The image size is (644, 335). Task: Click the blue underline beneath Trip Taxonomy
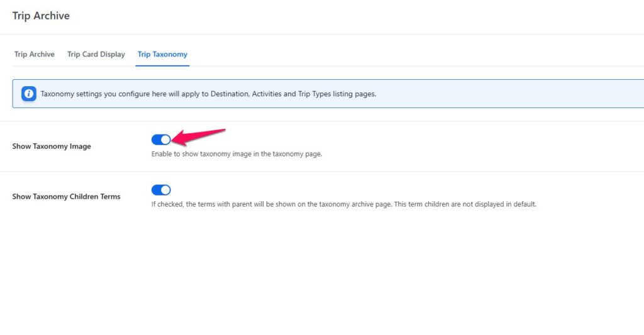click(x=162, y=65)
